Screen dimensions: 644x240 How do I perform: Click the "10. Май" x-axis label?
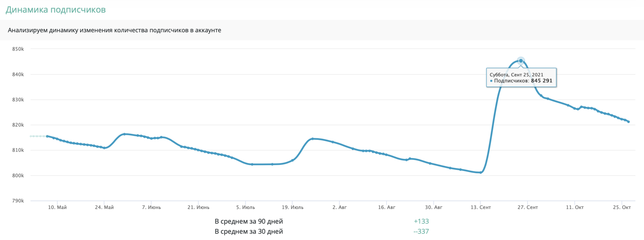pyautogui.click(x=57, y=207)
